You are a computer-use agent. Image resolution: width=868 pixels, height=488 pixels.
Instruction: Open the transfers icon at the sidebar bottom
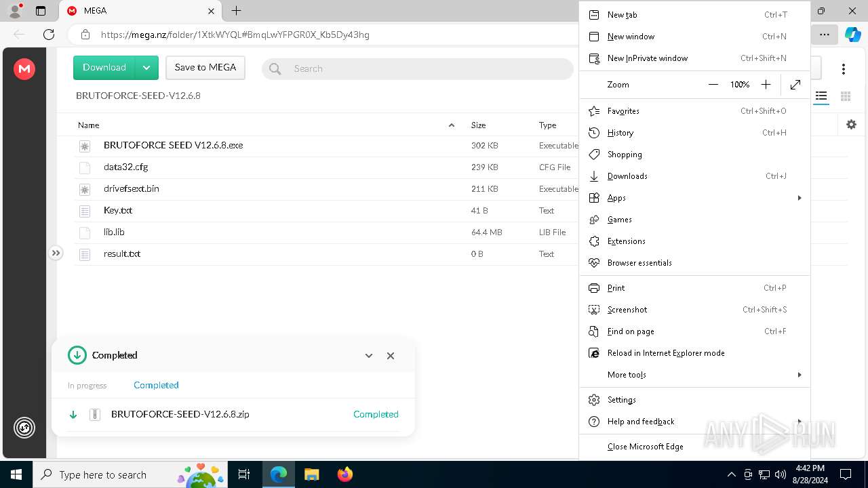click(x=24, y=428)
